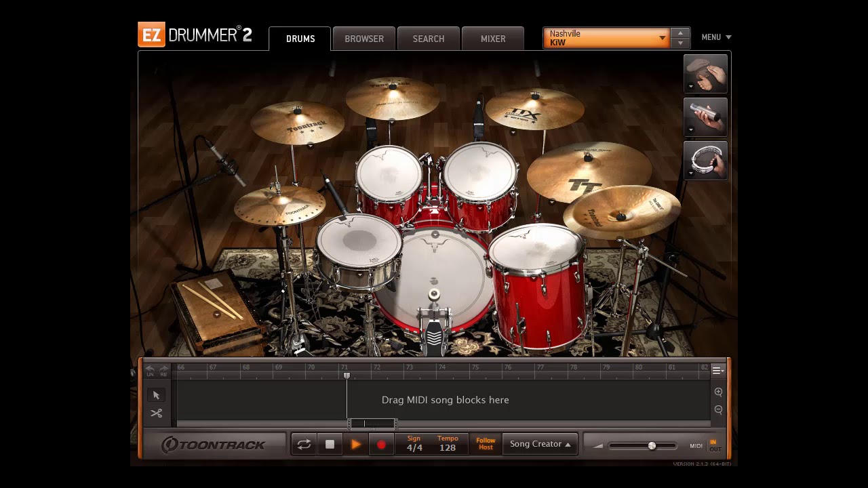
Task: Step to next kit preset
Action: coord(680,43)
